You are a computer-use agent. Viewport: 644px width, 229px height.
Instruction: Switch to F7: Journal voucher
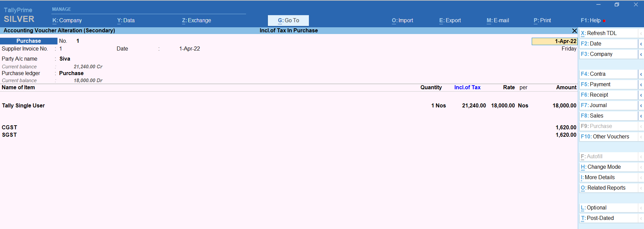(608, 105)
